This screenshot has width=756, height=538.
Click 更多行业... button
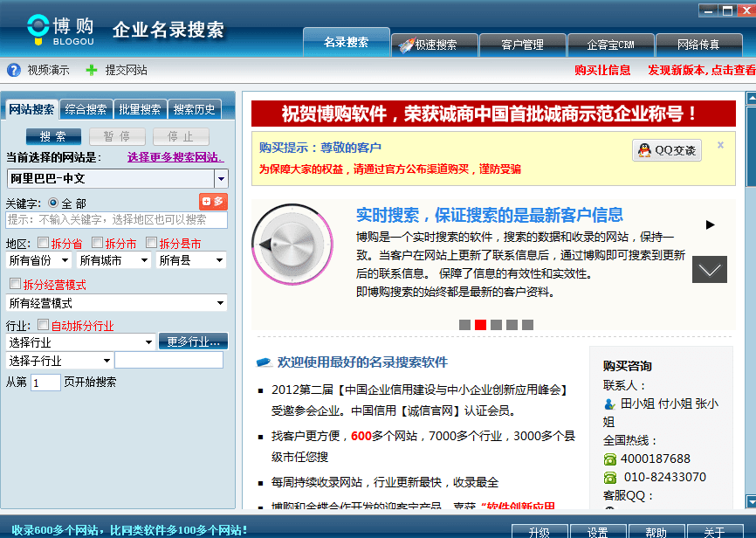193,341
